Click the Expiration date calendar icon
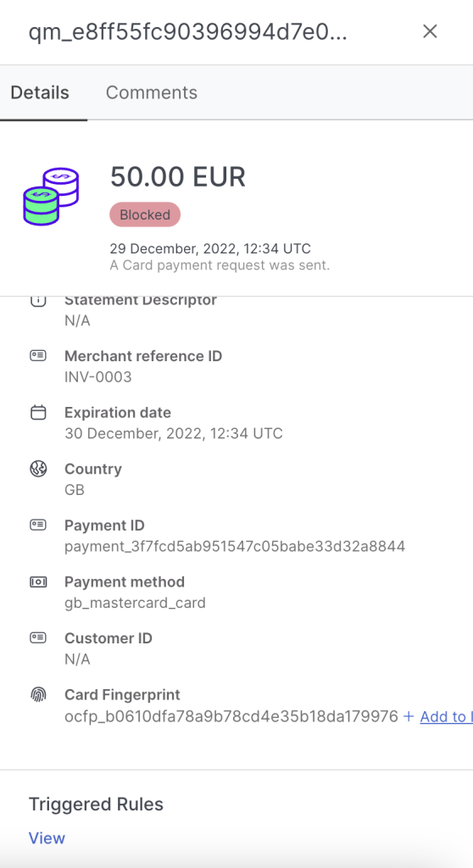Viewport: 473px width, 868px height. tap(37, 413)
